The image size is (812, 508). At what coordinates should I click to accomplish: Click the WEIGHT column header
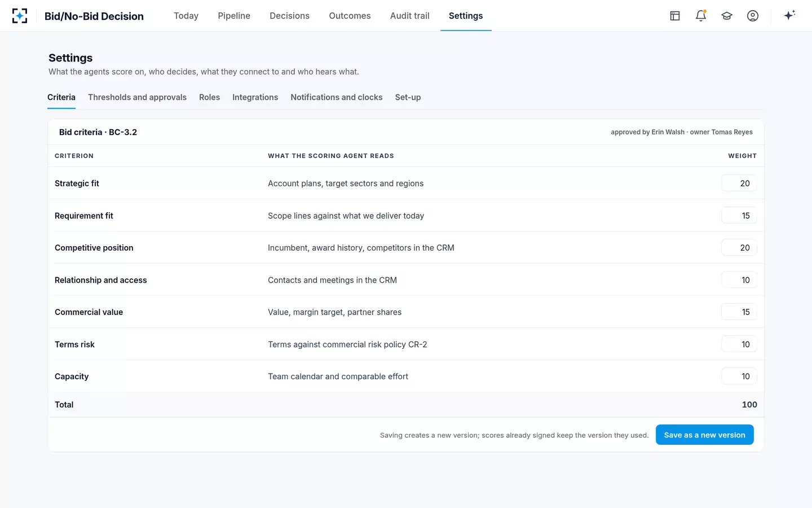742,156
